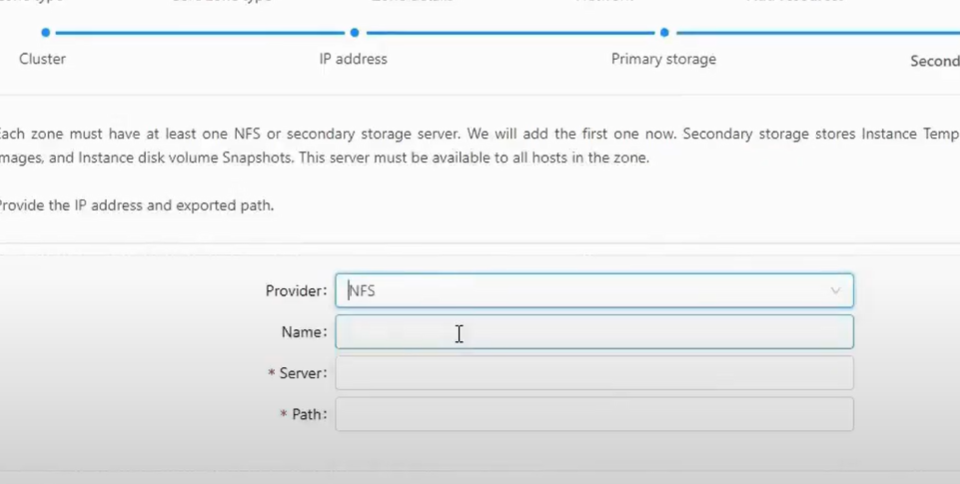The width and height of the screenshot is (960, 484).
Task: Click the IP address step dot marker
Action: [354, 32]
